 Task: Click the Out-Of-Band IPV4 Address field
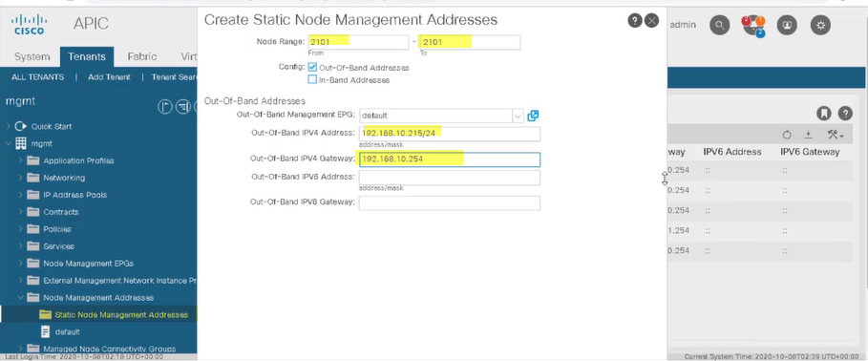(x=450, y=134)
